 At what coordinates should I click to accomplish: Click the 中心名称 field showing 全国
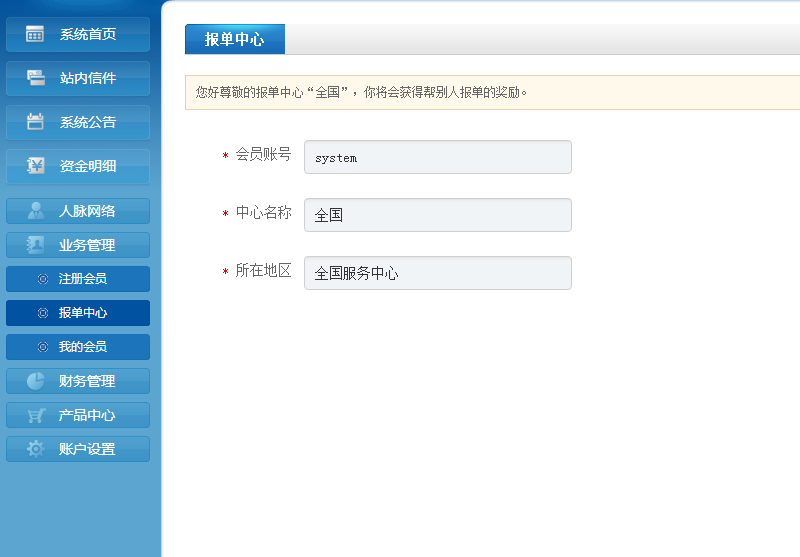pyautogui.click(x=438, y=215)
